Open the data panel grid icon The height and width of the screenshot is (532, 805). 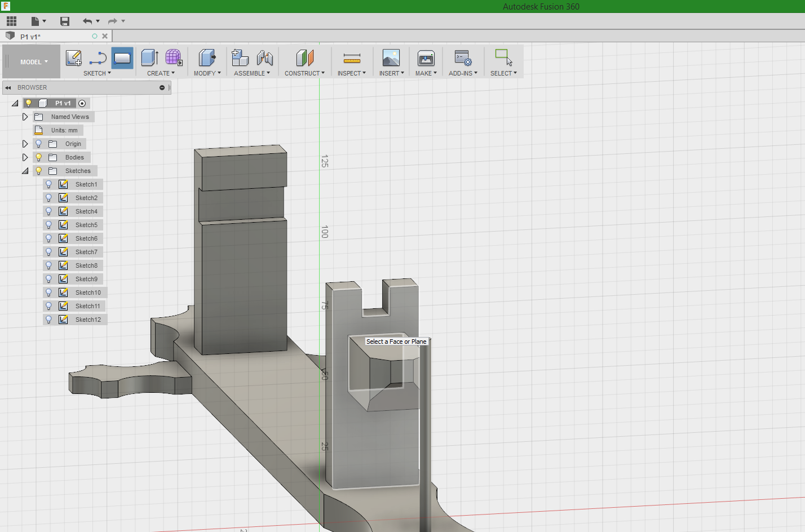pyautogui.click(x=11, y=21)
